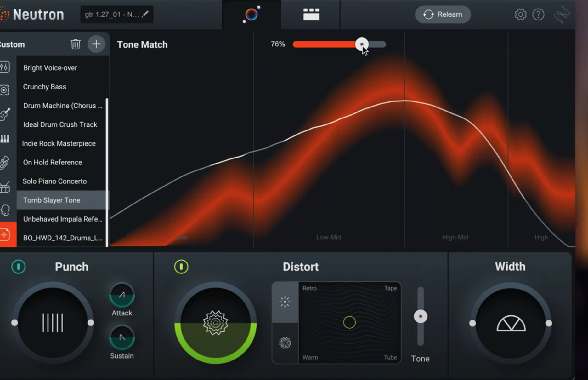Screen dimensions: 588x380
Task: Select the guitar category icon
Action: [5, 114]
